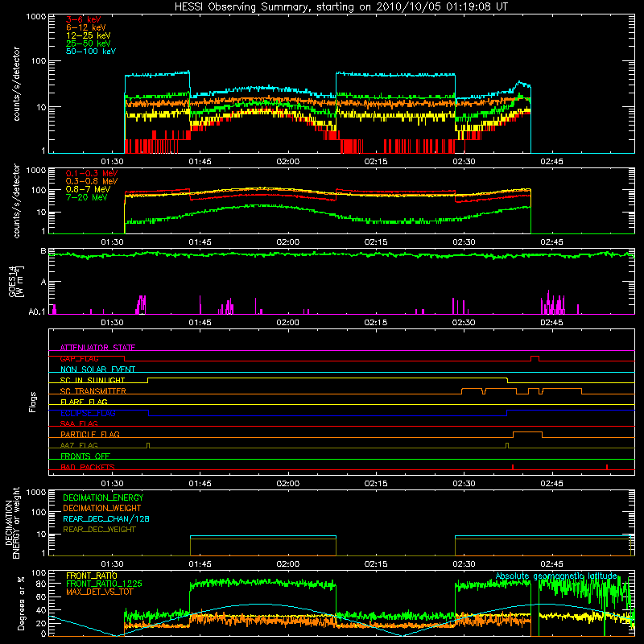The image size is (644, 644).
Task: Click the GAP_FLAG label
Action: [x=79, y=358]
